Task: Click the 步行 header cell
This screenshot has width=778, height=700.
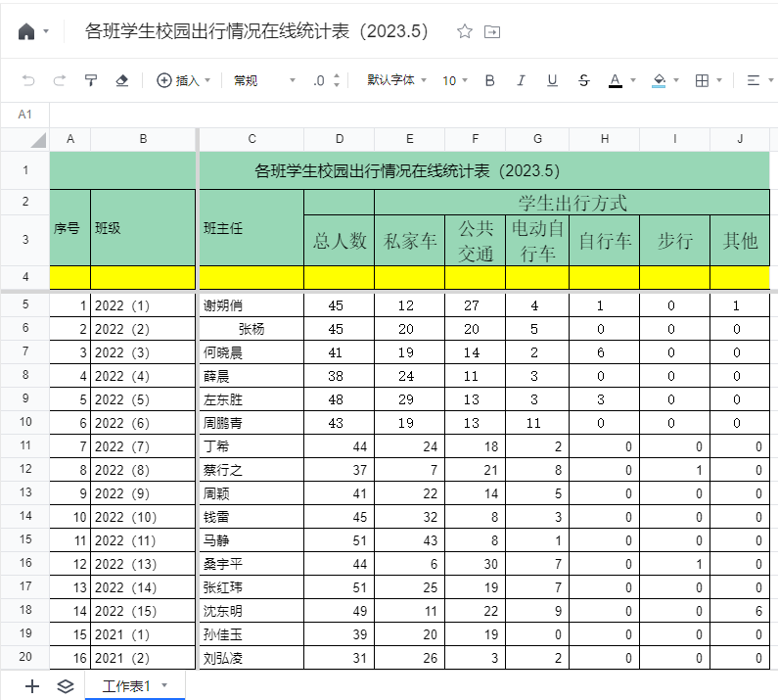Action: pos(675,241)
